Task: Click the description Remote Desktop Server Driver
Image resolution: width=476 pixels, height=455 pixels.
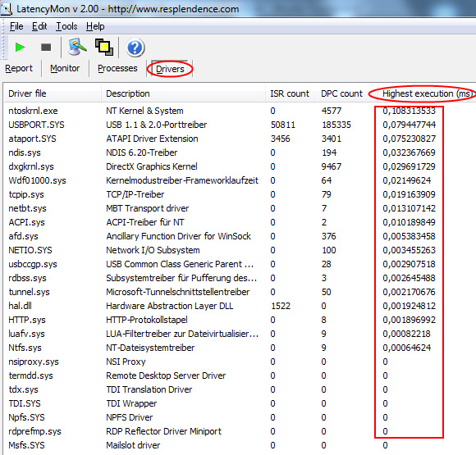Action: 166,375
